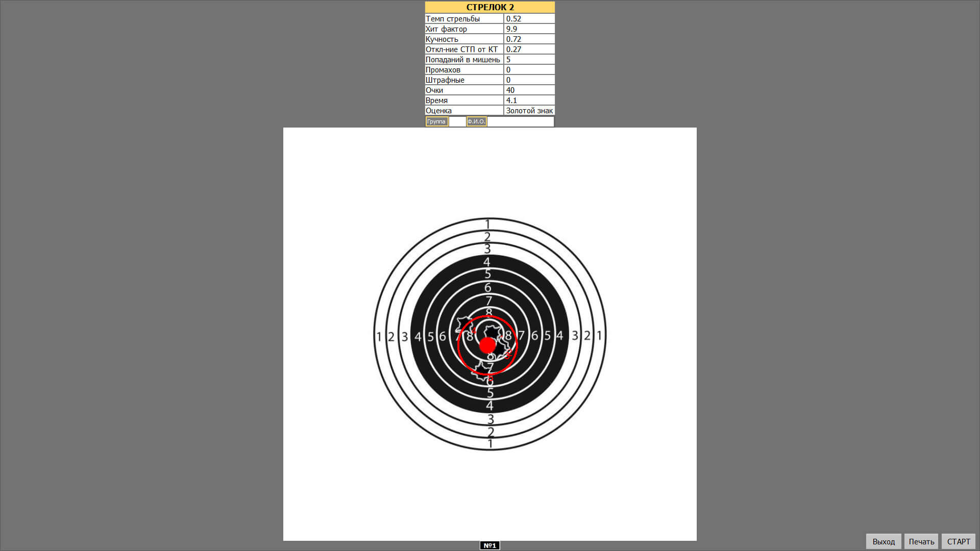Click the Выход exit button
Image resolution: width=980 pixels, height=551 pixels.
click(883, 542)
